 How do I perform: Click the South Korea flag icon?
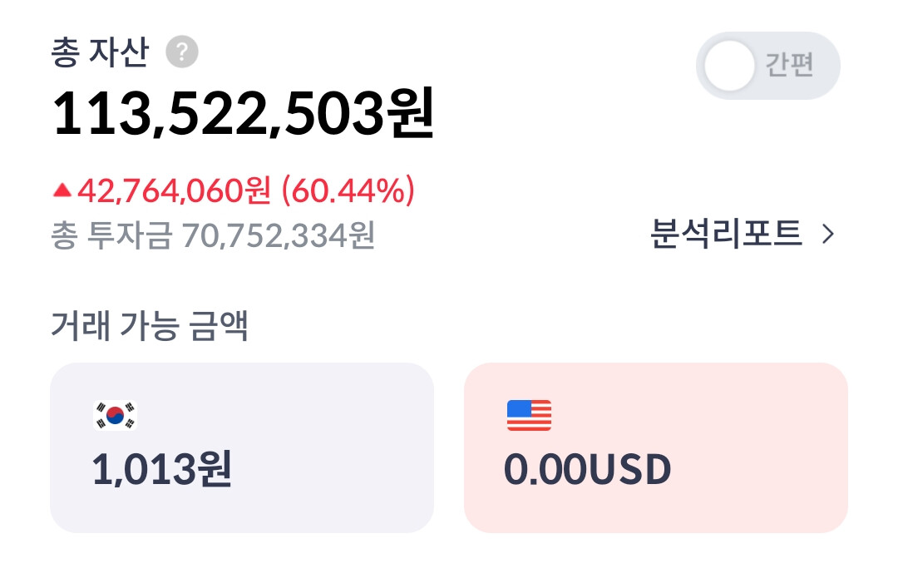tap(115, 416)
